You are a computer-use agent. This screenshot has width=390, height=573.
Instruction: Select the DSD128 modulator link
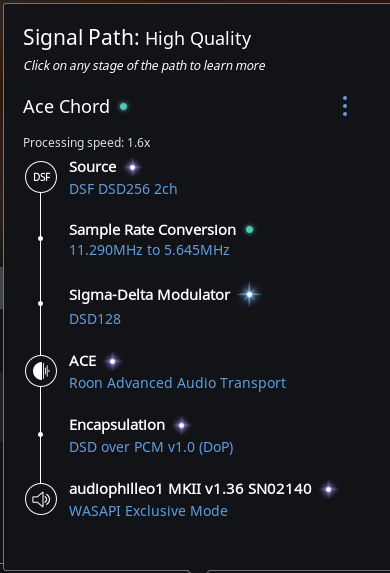95,319
